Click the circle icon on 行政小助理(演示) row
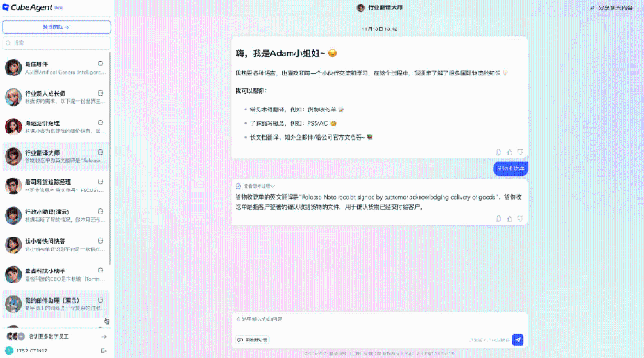 point(100,211)
